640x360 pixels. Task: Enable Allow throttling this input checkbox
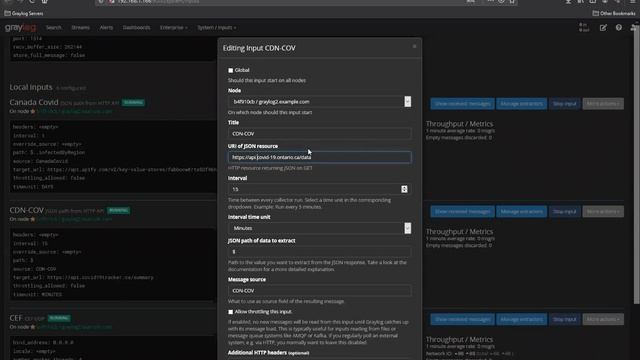[231, 312]
